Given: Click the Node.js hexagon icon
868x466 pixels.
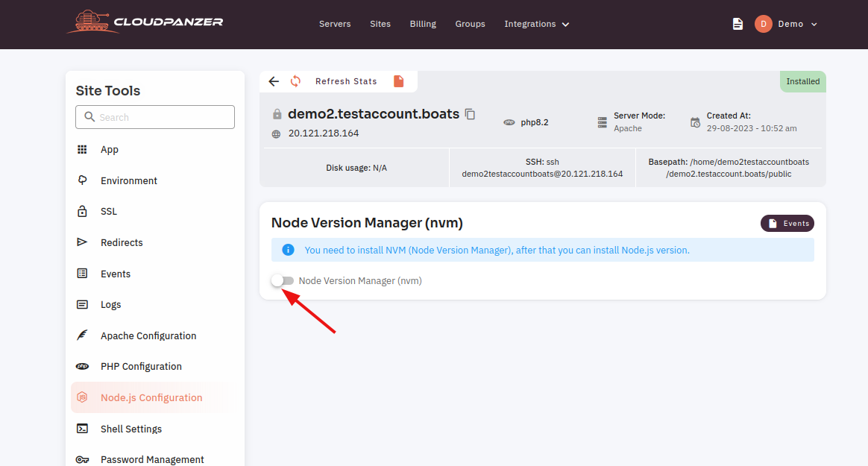Looking at the screenshot, I should (x=82, y=397).
